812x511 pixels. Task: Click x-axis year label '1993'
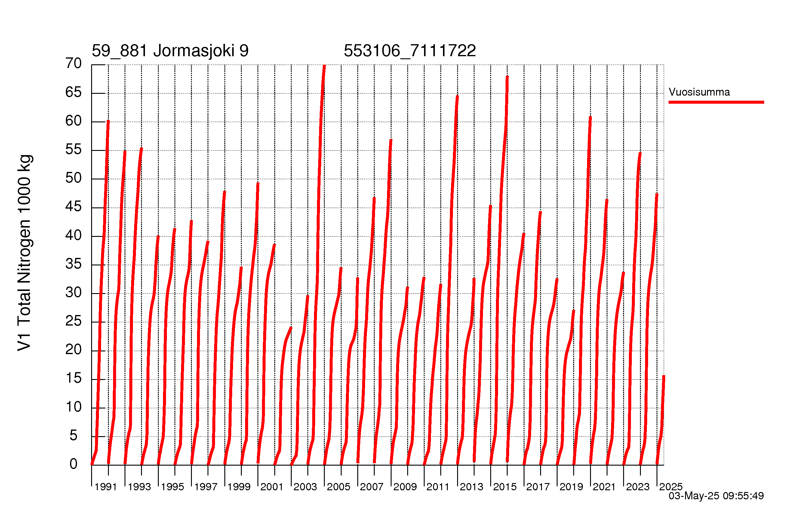pyautogui.click(x=139, y=487)
